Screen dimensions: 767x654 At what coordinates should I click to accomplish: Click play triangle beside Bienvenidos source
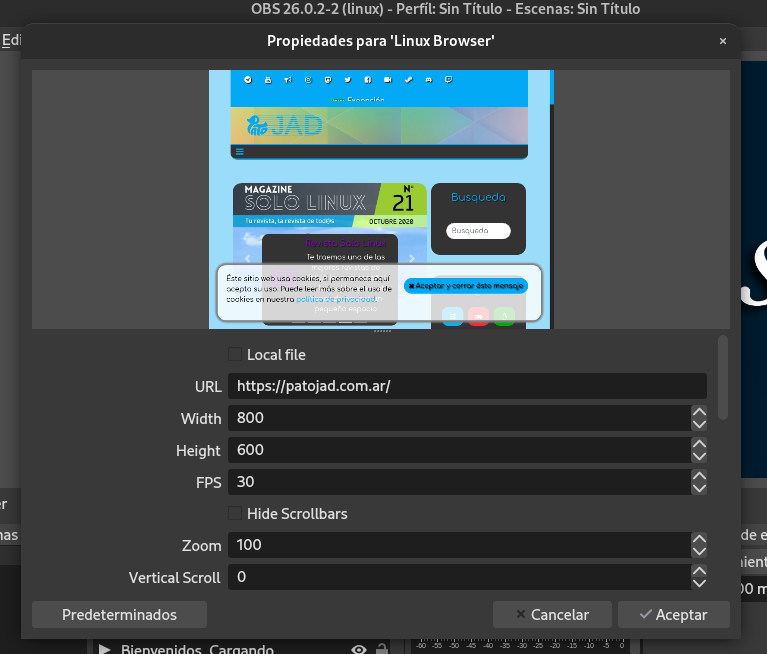pos(104,649)
